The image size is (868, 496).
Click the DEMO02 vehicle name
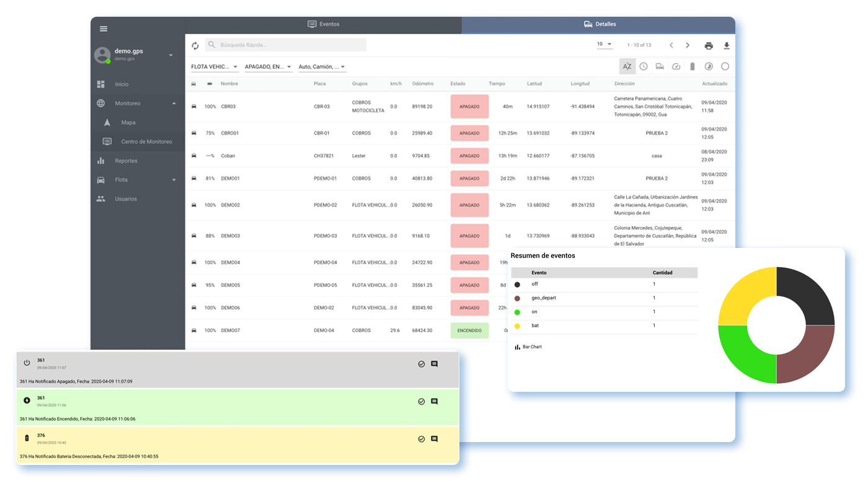pos(231,205)
